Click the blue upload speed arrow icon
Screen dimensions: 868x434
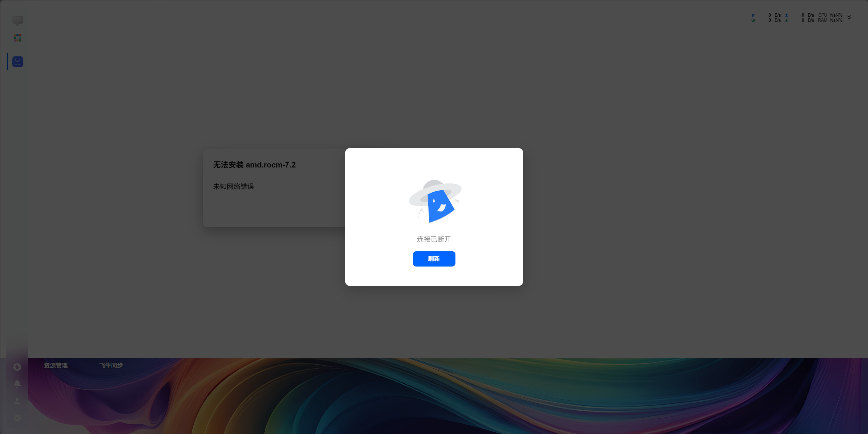787,15
